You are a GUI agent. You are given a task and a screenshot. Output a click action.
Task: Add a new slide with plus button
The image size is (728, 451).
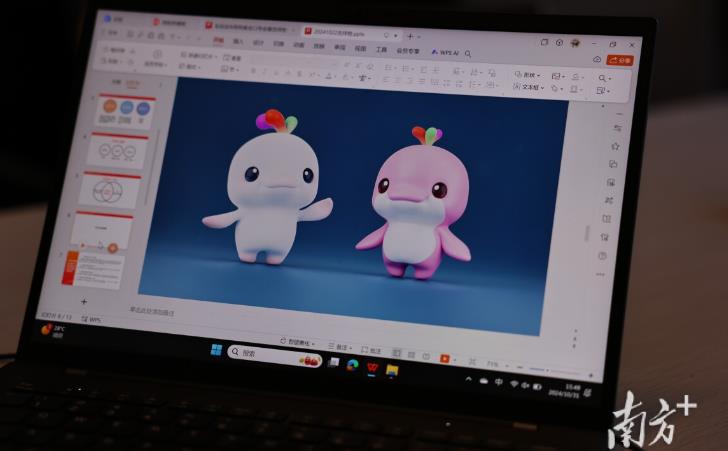point(84,301)
